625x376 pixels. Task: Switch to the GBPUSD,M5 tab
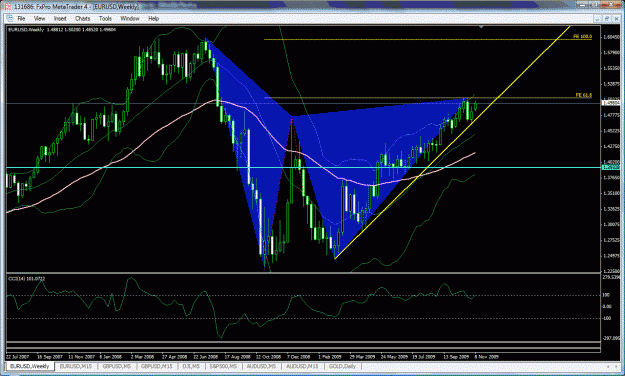point(117,366)
